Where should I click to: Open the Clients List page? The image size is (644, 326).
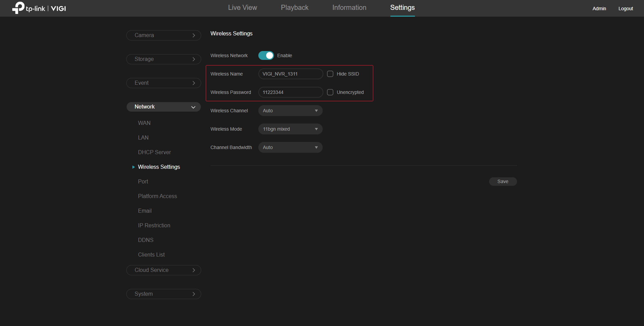151,255
